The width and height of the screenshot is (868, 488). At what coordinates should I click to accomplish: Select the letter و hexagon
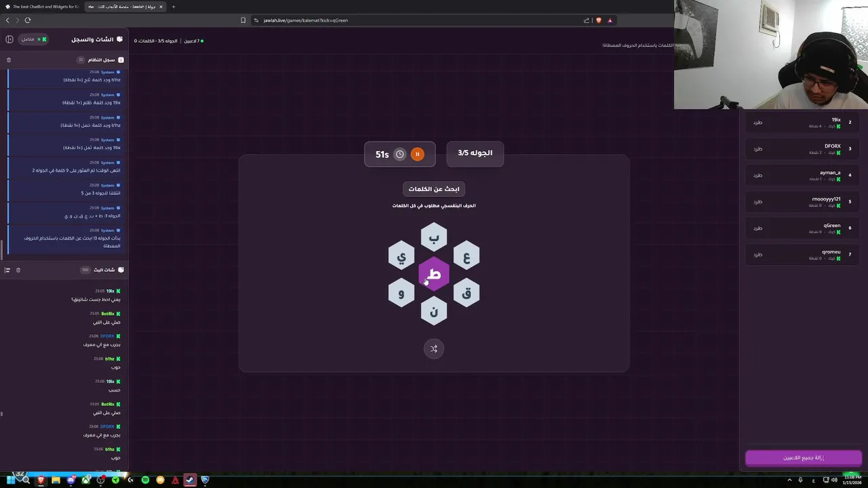(401, 293)
